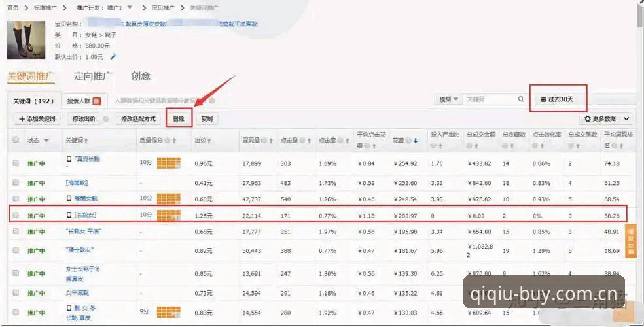Sort by 点击量 using its arrow
Viewport: 644px width, 327px height.
point(310,141)
